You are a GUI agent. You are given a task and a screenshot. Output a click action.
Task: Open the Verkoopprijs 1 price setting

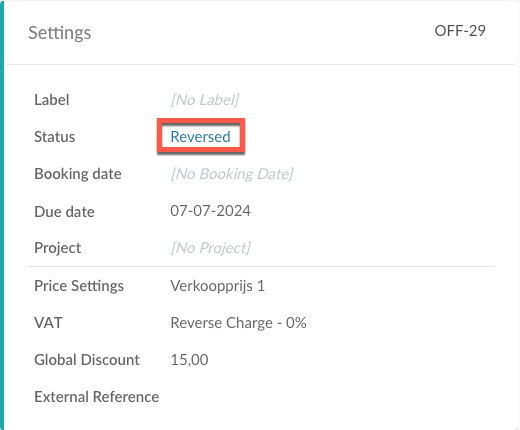(217, 286)
